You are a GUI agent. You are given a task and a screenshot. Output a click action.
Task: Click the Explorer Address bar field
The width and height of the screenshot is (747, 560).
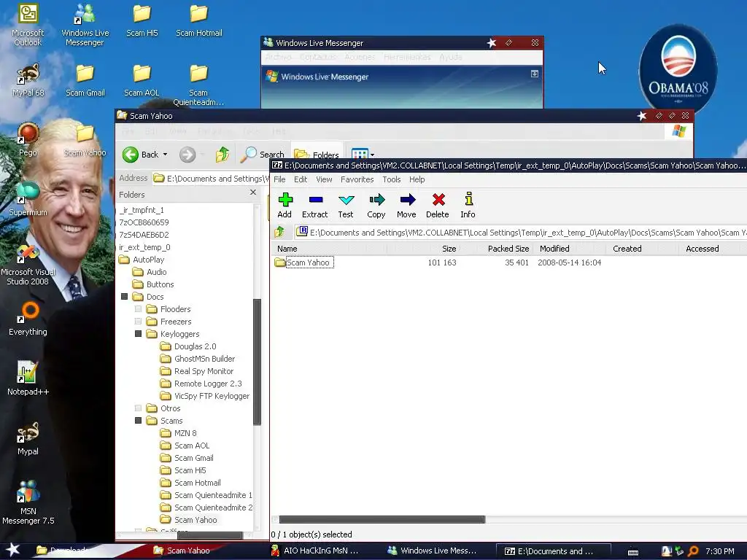point(211,178)
